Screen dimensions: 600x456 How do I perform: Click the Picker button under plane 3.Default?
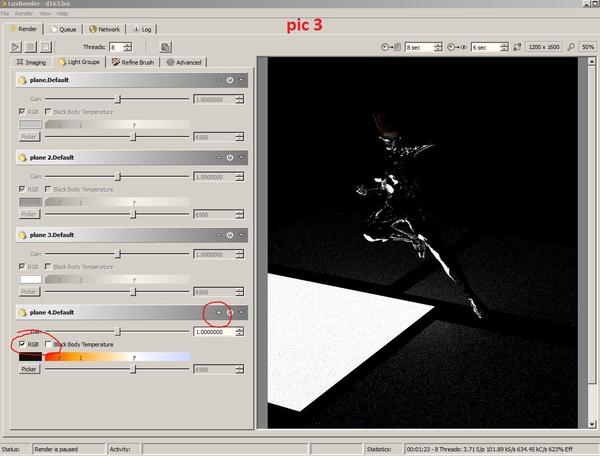point(29,292)
